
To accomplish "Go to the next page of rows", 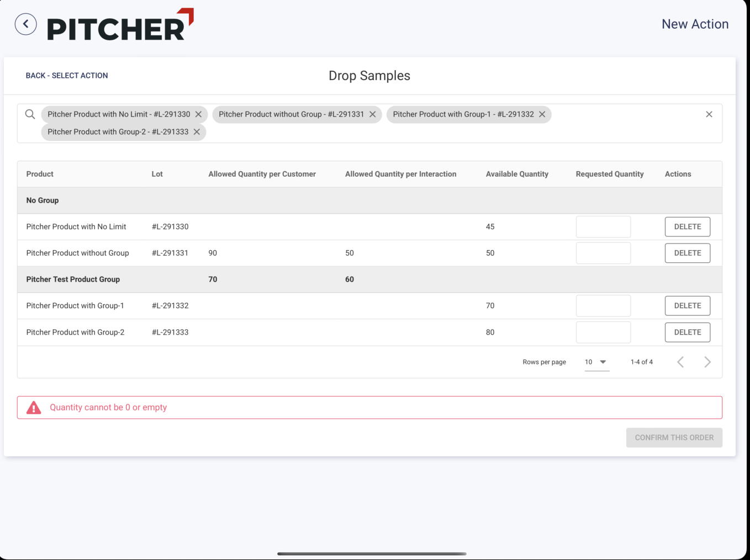I will point(707,362).
